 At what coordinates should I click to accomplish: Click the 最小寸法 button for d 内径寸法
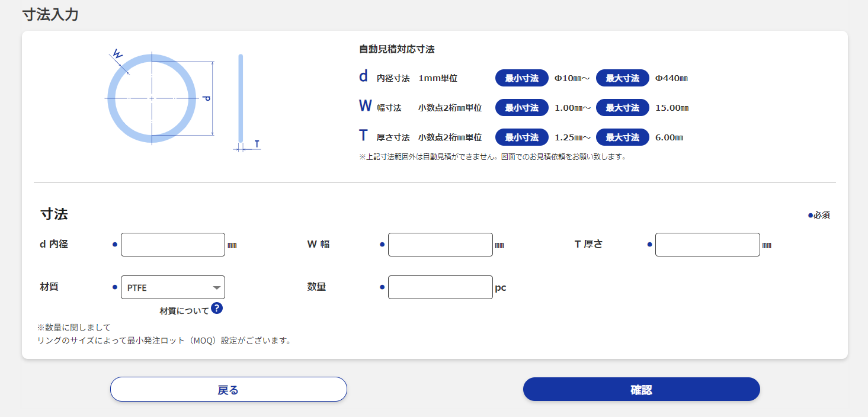[521, 78]
